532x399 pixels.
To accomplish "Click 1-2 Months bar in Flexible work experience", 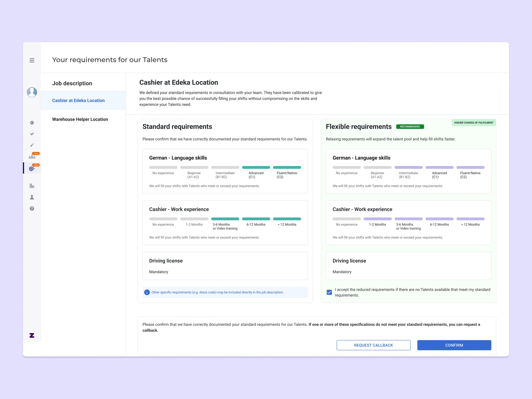I will [x=377, y=219].
